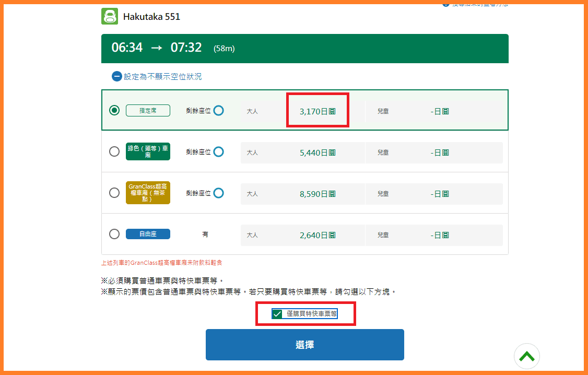This screenshot has width=588, height=375.
Task: Select the 指定席 reserved seat radio button
Action: 114,110
